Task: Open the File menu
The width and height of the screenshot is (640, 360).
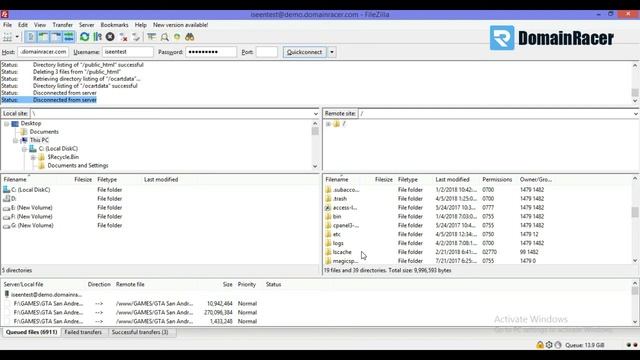Action: click(7, 25)
